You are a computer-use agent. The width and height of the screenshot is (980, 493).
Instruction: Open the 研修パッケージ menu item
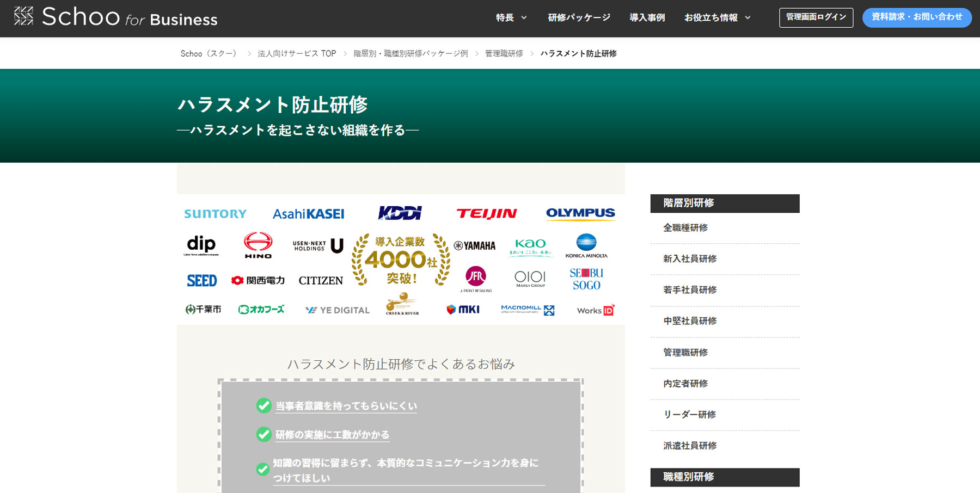579,17
